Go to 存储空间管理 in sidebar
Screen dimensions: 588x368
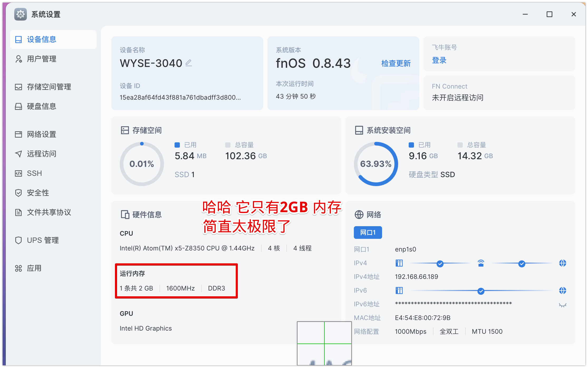(x=49, y=87)
